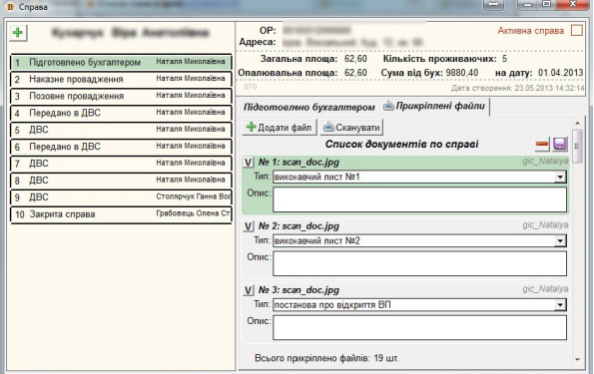Select stage 10 Закрита справа in the list
The height and width of the screenshot is (374, 594).
pyautogui.click(x=121, y=214)
